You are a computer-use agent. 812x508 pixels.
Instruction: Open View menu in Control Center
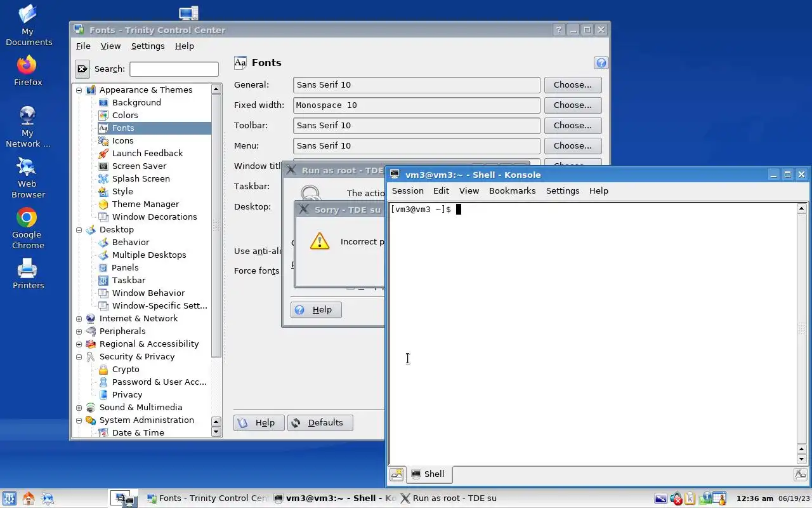tap(110, 46)
